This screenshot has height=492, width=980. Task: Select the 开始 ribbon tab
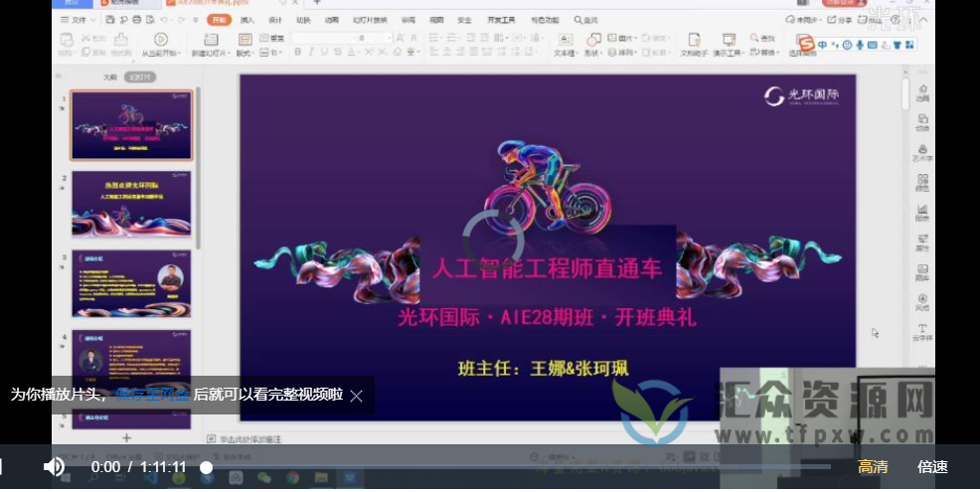tap(219, 20)
